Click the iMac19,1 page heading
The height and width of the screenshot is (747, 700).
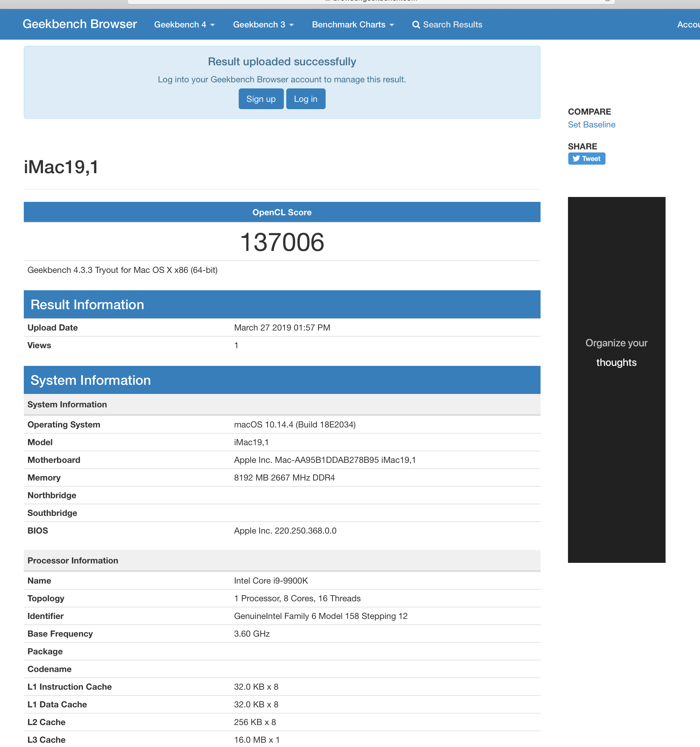pyautogui.click(x=61, y=167)
